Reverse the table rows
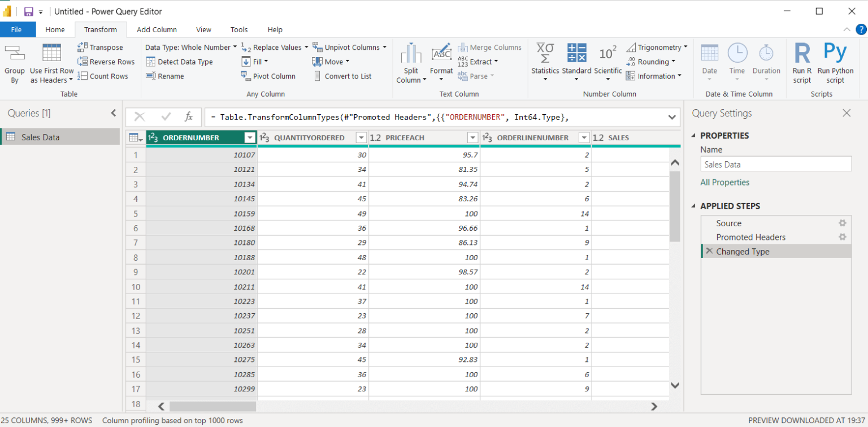This screenshot has height=427, width=868. [106, 62]
